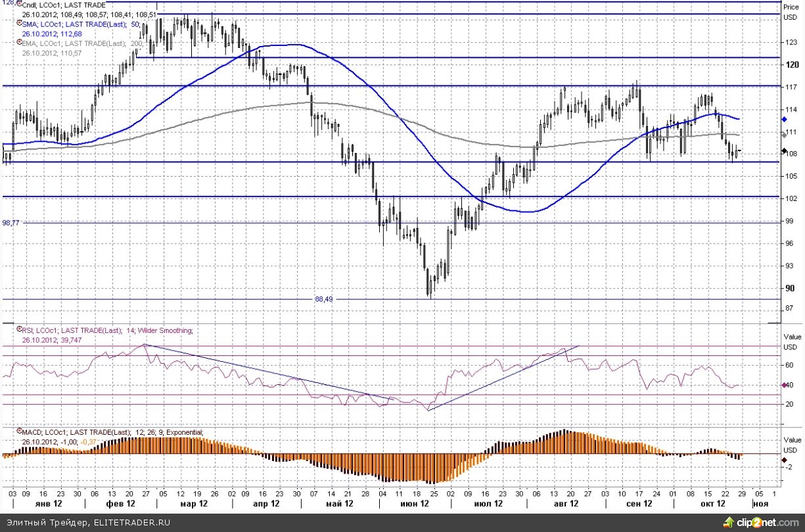Viewport: 805px width, 532px height.
Task: Click the round icon beside the MACD label
Action: [19, 432]
